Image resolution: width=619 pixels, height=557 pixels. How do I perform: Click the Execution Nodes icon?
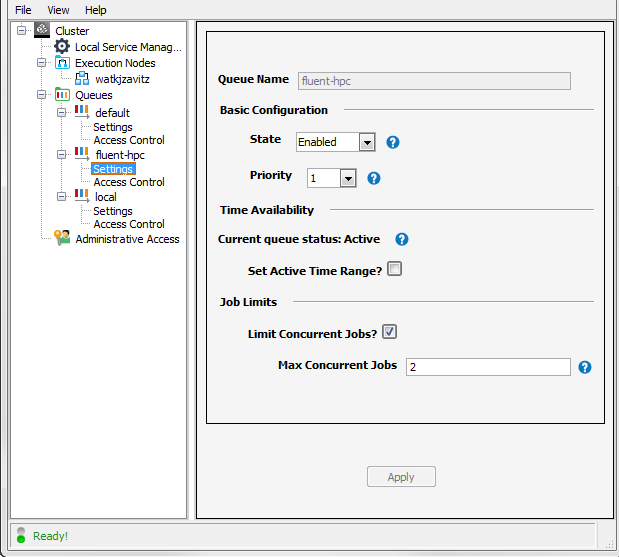(x=62, y=63)
